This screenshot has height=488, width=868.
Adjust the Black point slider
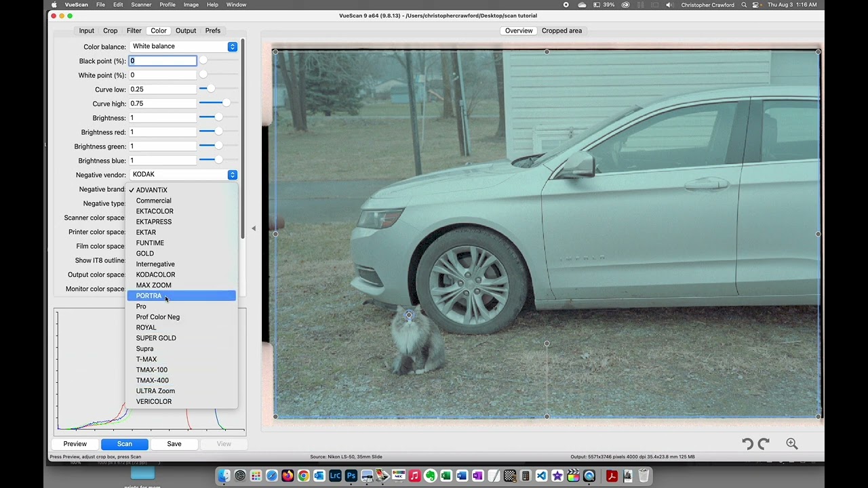point(203,61)
